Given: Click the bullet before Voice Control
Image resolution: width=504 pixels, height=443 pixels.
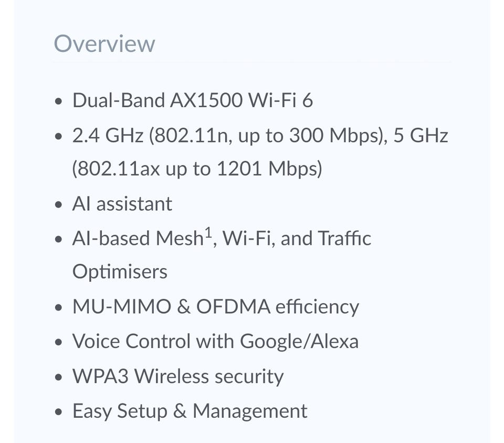Looking at the screenshot, I should pyautogui.click(x=58, y=342).
